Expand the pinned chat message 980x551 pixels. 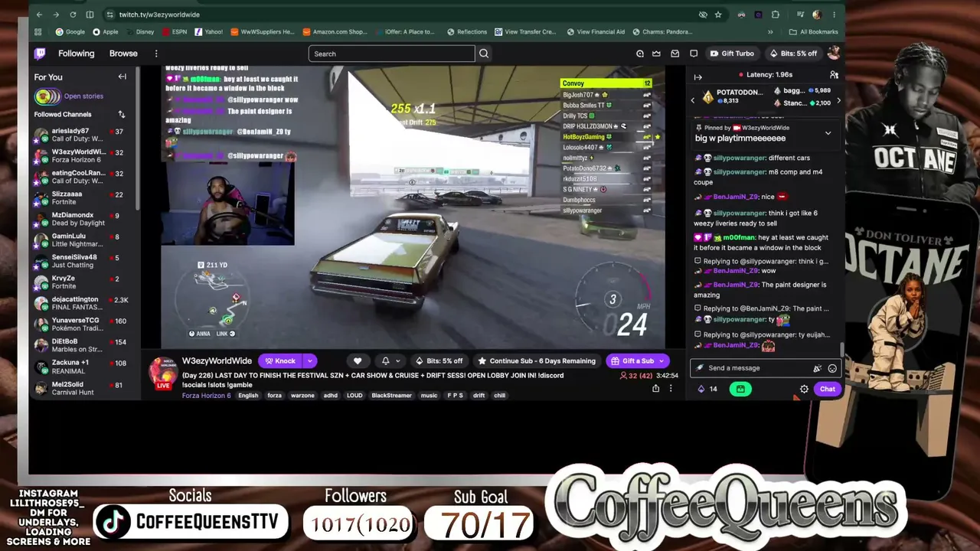pyautogui.click(x=828, y=133)
